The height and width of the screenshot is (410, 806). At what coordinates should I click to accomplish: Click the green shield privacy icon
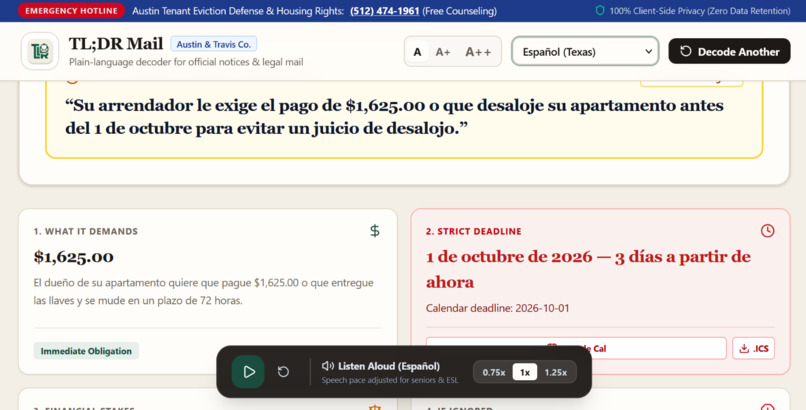click(599, 11)
